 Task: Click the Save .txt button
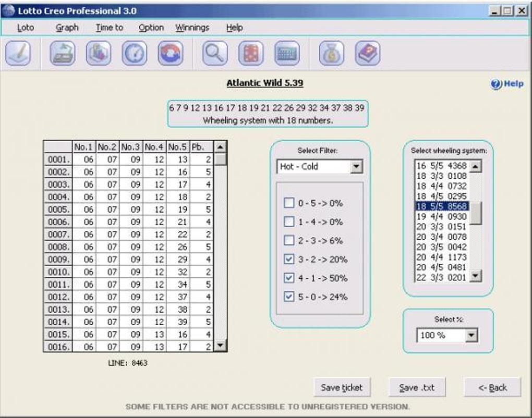coord(417,387)
